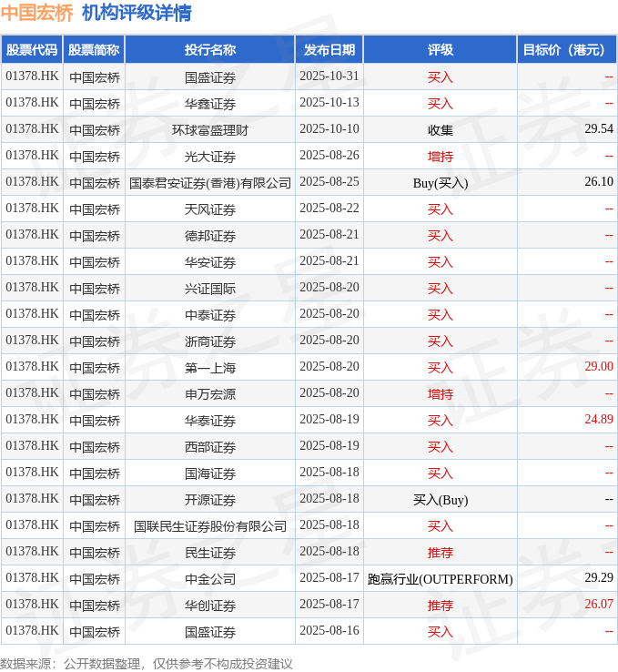Click the 中金公司 cell
This screenshot has width=618, height=672.
coord(210,579)
